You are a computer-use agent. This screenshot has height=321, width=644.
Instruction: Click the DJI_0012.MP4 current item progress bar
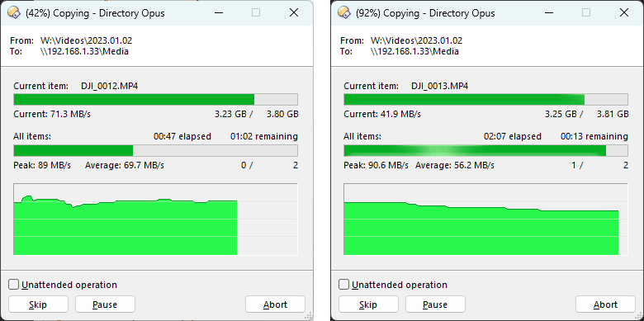[x=156, y=100]
